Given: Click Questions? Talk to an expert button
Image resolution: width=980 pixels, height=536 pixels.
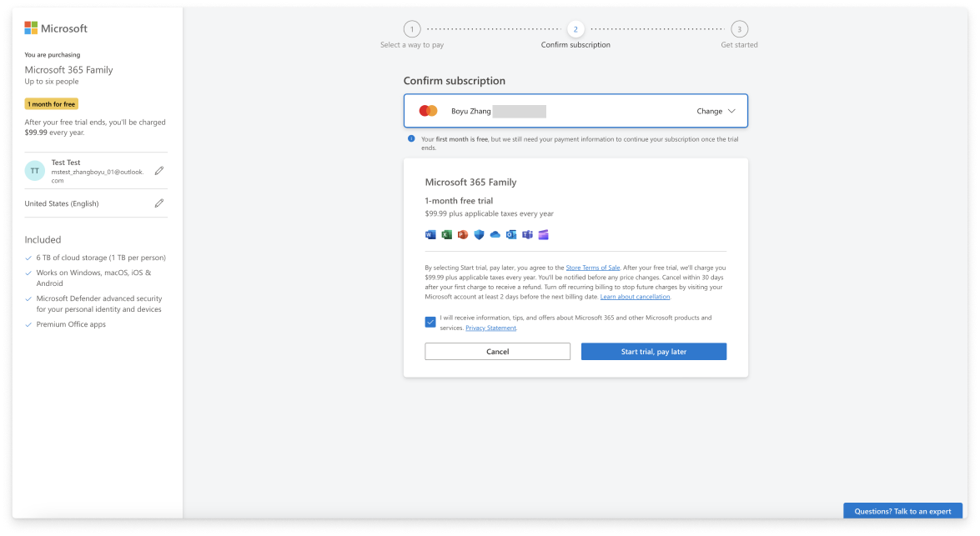Looking at the screenshot, I should point(902,511).
